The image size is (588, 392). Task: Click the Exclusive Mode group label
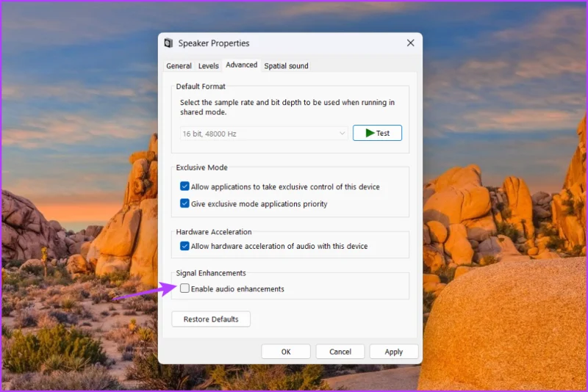pyautogui.click(x=201, y=167)
